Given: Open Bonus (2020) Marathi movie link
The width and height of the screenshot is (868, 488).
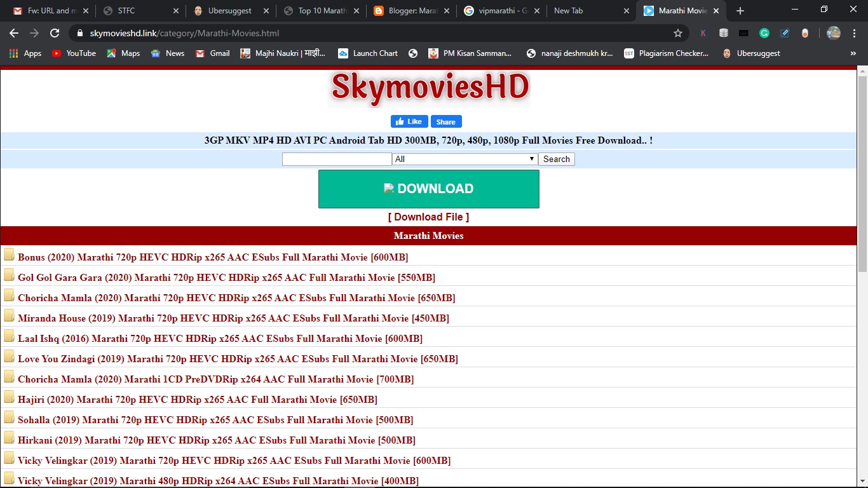Looking at the screenshot, I should (213, 257).
